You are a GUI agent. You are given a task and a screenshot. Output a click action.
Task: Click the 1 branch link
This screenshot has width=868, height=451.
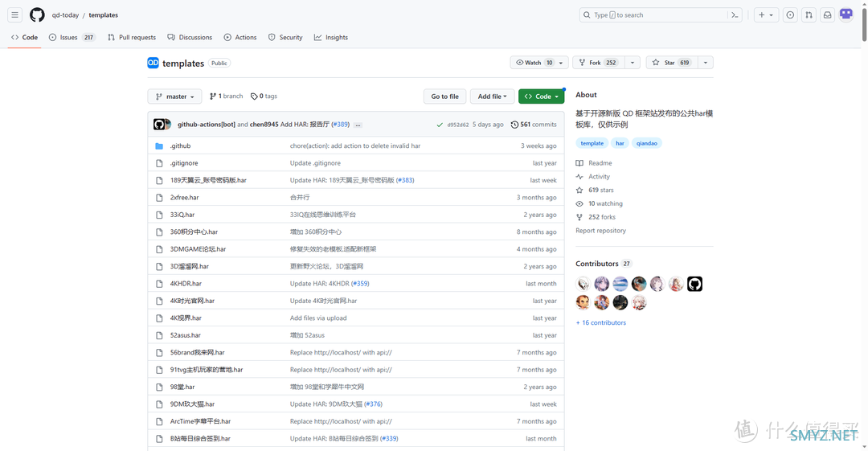[x=227, y=96]
